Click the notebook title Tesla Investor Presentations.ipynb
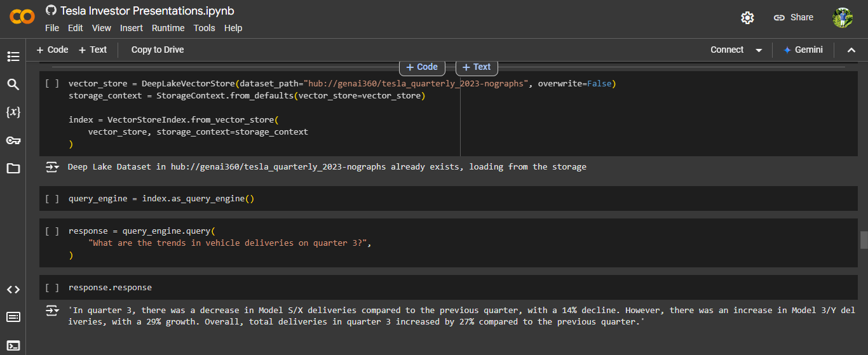 click(x=147, y=11)
